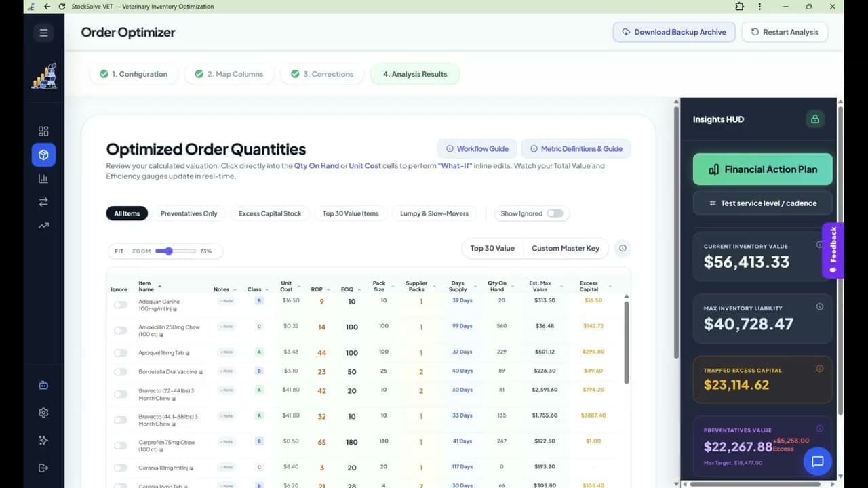This screenshot has height=488, width=868.
Task: Open Metric Definitions & Guide
Action: (576, 149)
